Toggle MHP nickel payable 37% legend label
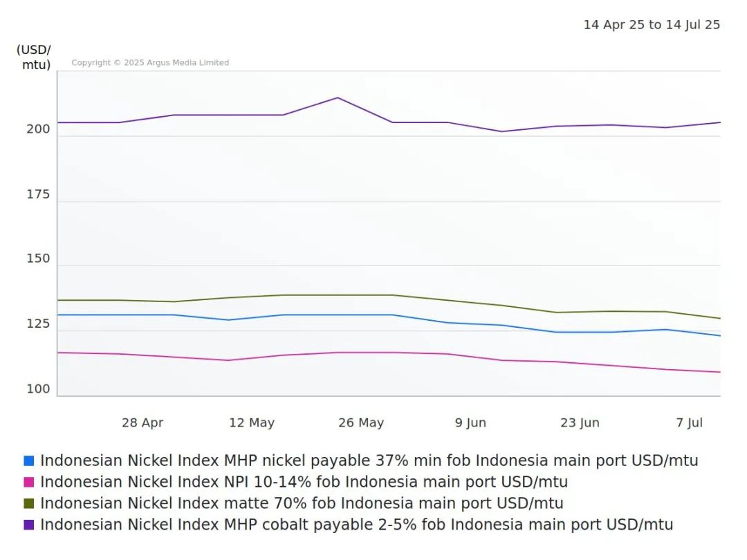 coord(369,460)
